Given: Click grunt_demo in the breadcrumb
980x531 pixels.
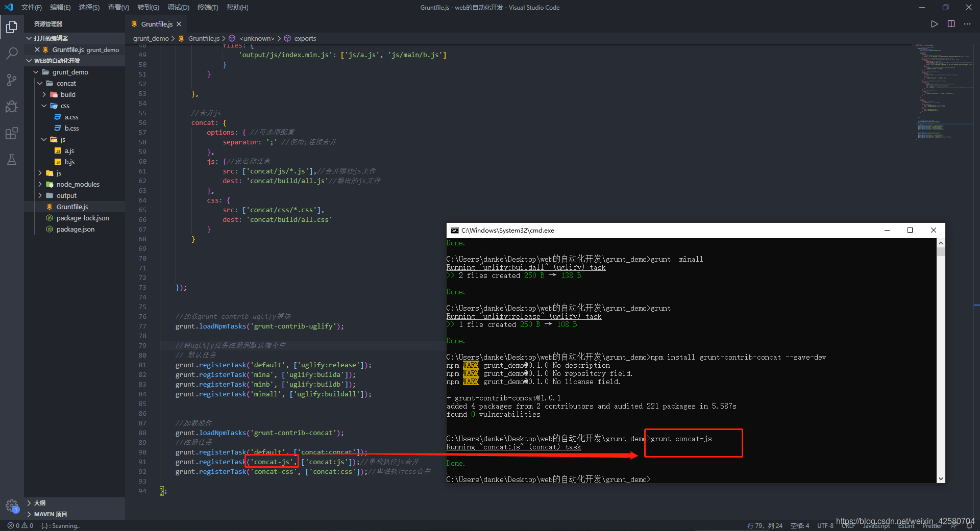Looking at the screenshot, I should 151,38.
